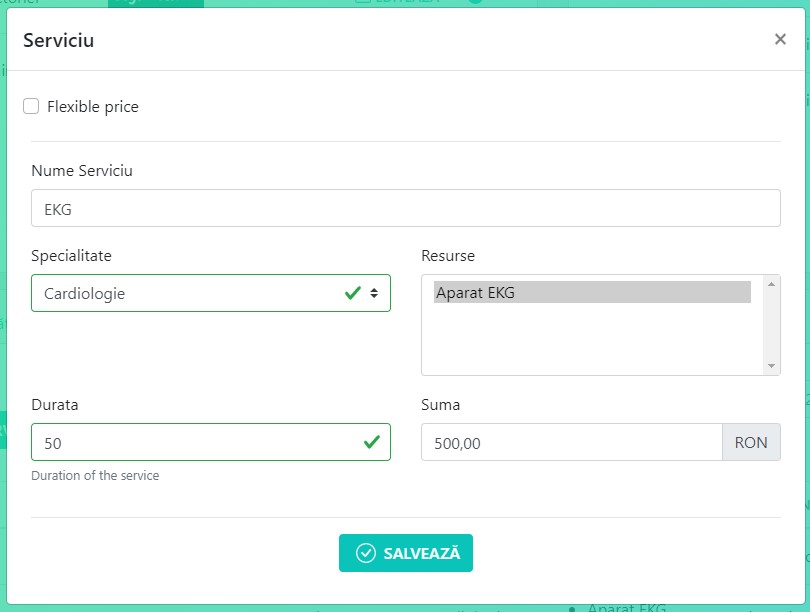The width and height of the screenshot is (810, 612).
Task: Click the RON currency addon
Action: [x=751, y=442]
